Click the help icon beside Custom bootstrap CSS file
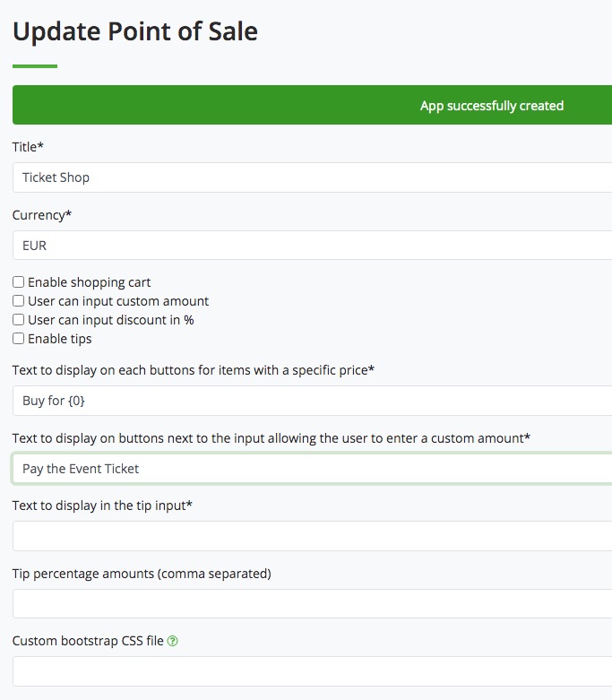This screenshot has width=612, height=700. pos(173,642)
